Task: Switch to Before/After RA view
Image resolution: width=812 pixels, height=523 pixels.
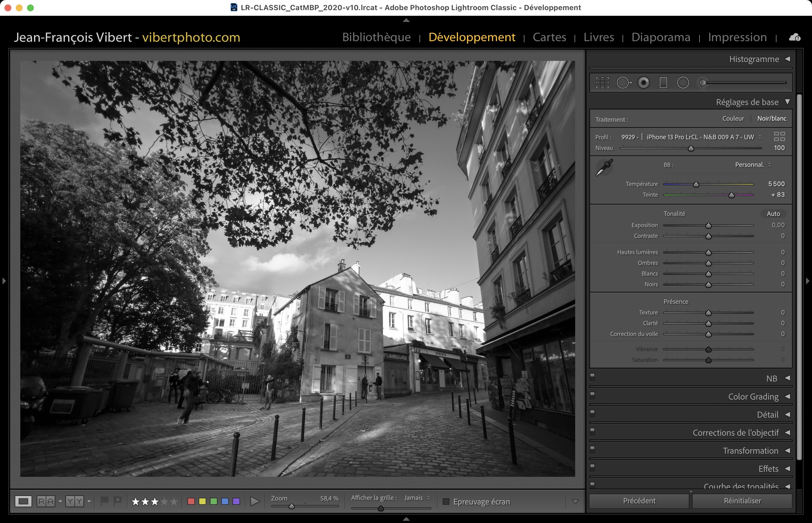Action: click(46, 501)
